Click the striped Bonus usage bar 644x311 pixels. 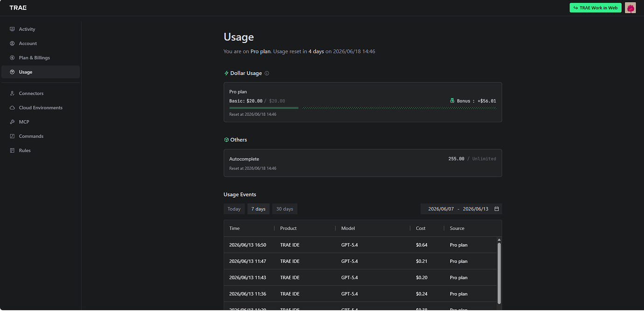tap(399, 108)
